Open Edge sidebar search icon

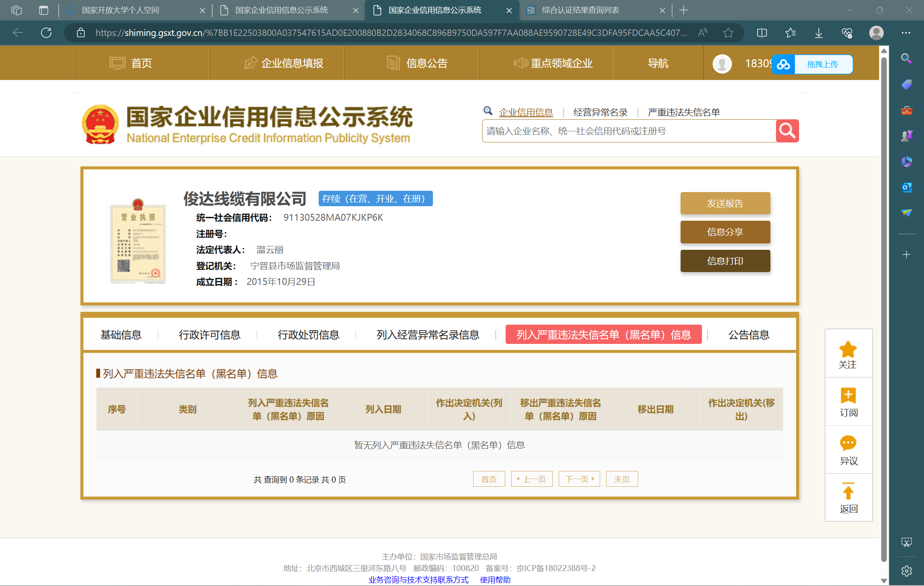(x=906, y=58)
